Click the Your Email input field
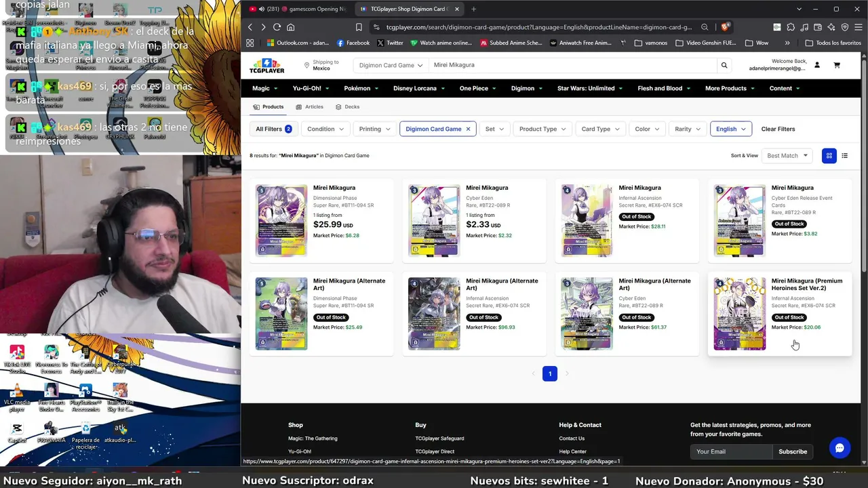This screenshot has height=488, width=868. pos(731,451)
